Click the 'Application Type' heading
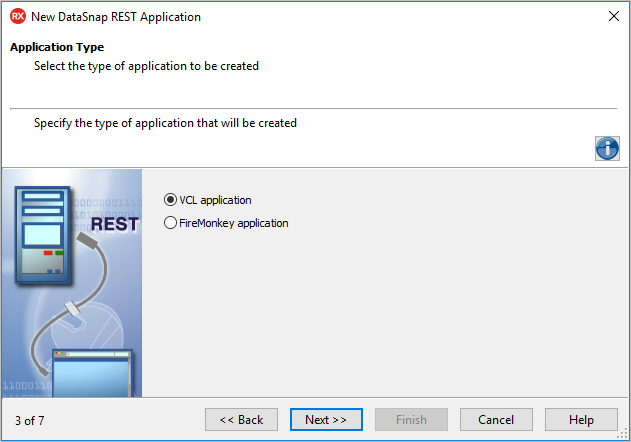This screenshot has height=442, width=631. pyautogui.click(x=57, y=47)
